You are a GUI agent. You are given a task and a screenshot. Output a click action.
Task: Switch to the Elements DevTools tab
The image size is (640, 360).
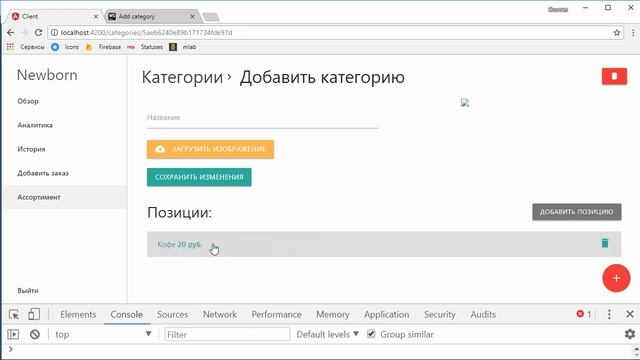click(78, 314)
